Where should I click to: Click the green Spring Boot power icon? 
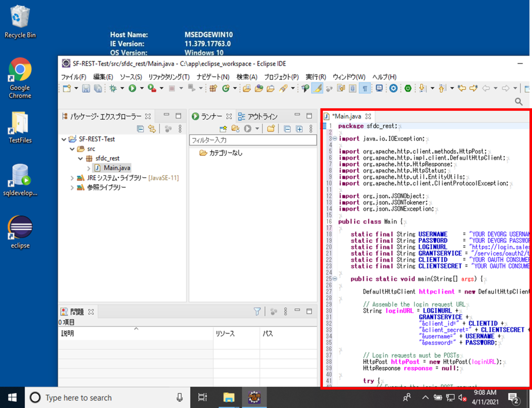[x=408, y=89]
